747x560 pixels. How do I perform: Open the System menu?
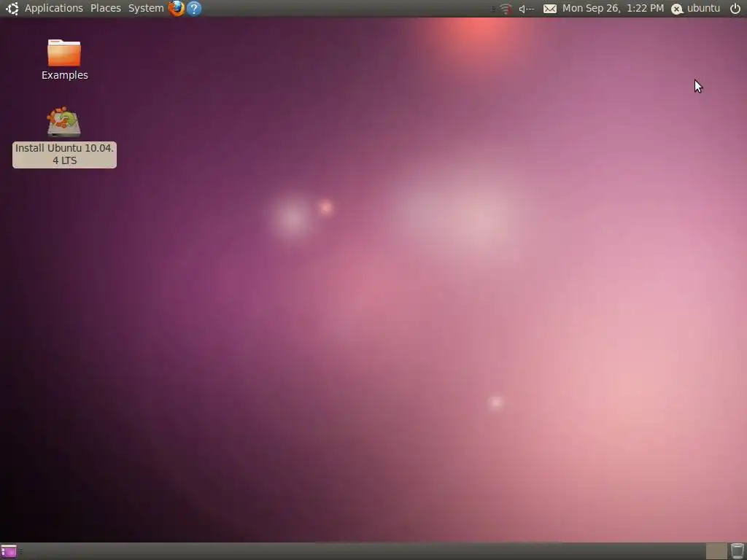(x=146, y=8)
